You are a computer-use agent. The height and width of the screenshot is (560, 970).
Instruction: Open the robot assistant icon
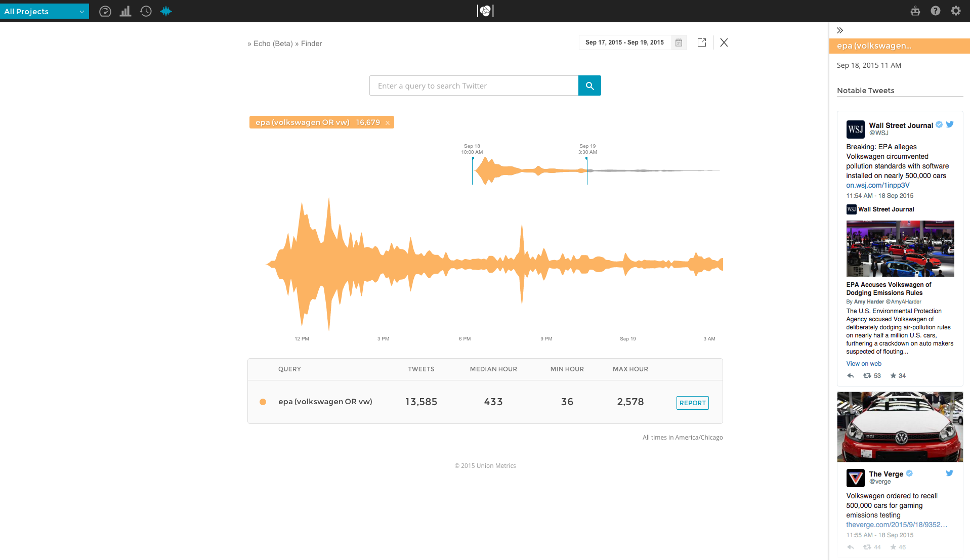915,11
